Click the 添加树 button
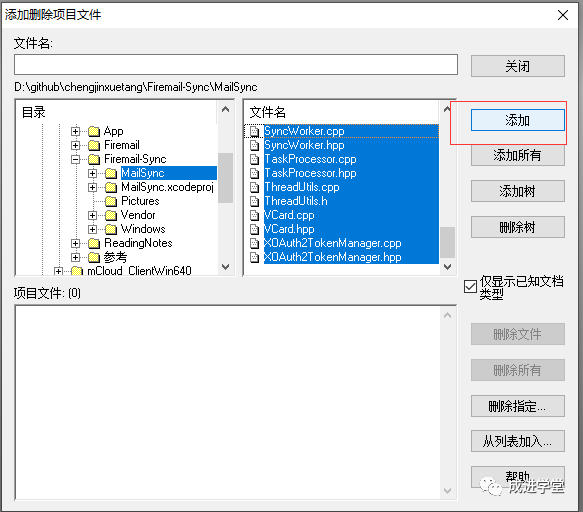 [x=518, y=191]
